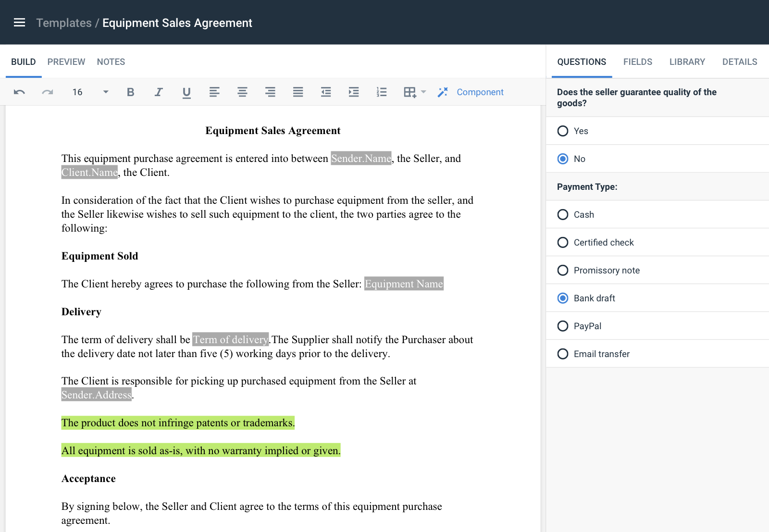Click the redo arrow icon
Image resolution: width=769 pixels, height=532 pixels.
(x=47, y=92)
